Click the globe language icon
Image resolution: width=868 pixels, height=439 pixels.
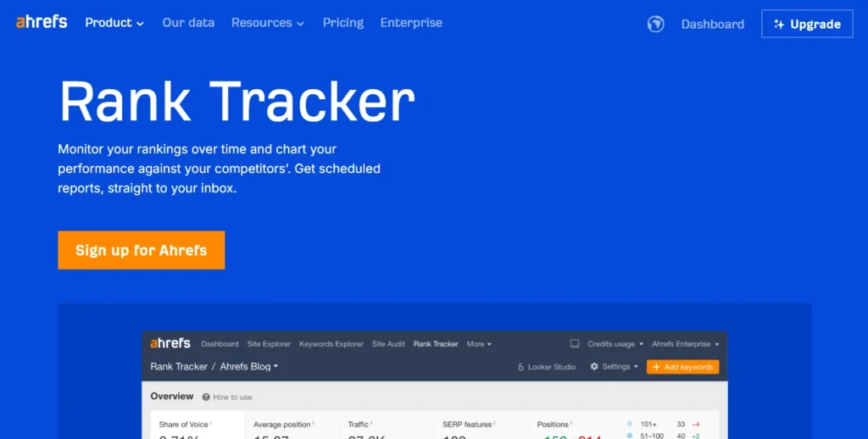(656, 24)
